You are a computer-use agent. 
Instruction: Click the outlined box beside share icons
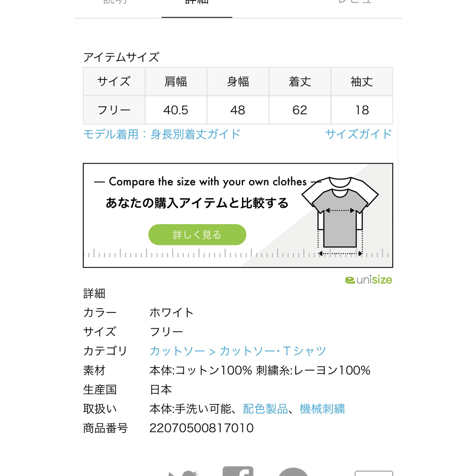click(374, 473)
